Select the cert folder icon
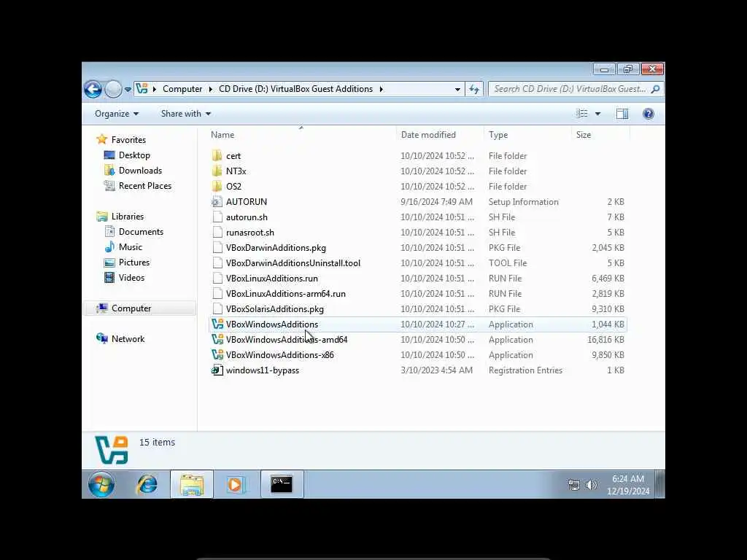747x560 pixels. click(x=217, y=156)
